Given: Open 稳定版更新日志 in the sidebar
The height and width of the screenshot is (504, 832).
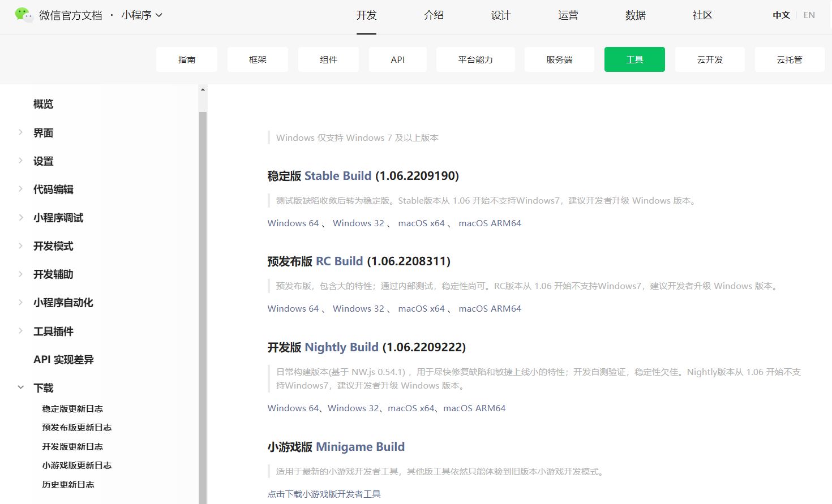Looking at the screenshot, I should pyautogui.click(x=72, y=408).
